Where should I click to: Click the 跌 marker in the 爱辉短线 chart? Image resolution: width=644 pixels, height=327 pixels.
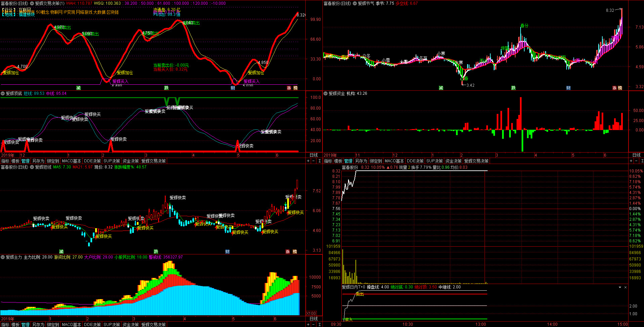[156, 251]
